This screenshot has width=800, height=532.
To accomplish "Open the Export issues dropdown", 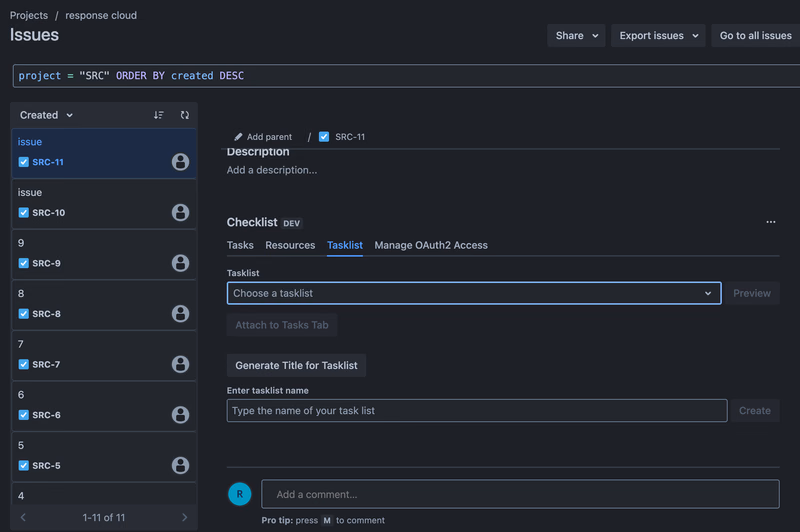I will coord(658,36).
